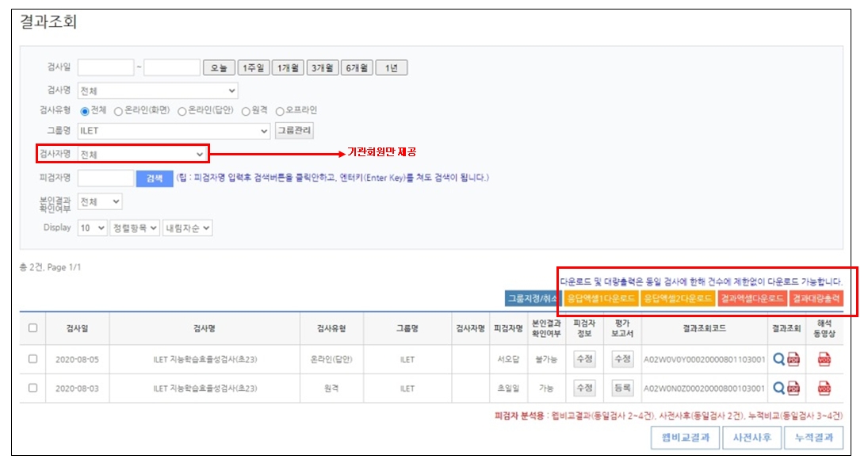Open the PDF icon for the 2020-08-05 result
868x467 pixels.
click(793, 359)
